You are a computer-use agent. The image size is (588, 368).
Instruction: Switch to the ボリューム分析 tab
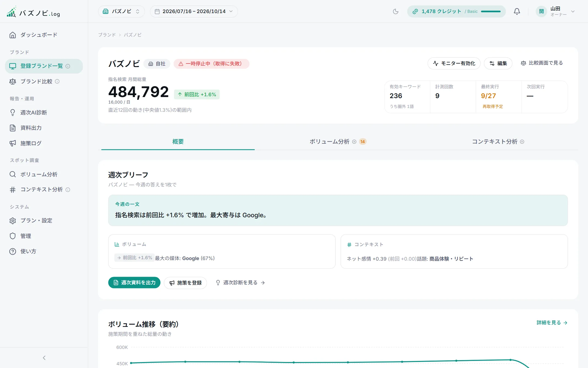(338, 142)
